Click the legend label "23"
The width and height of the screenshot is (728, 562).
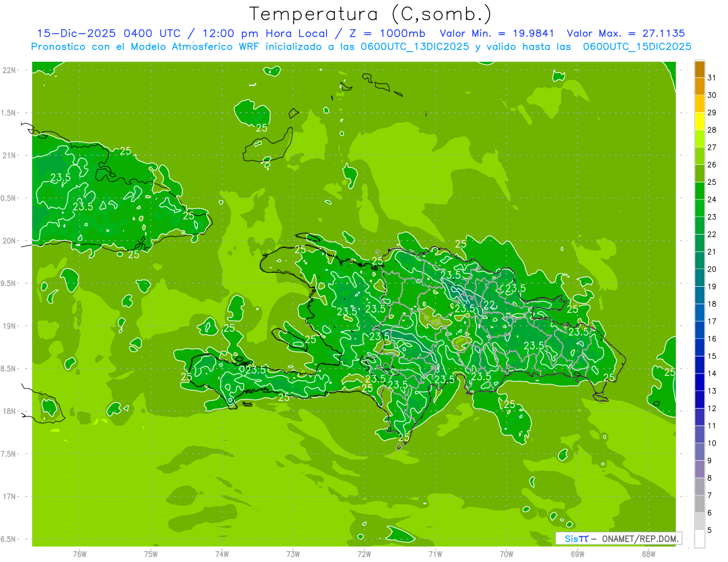(712, 217)
